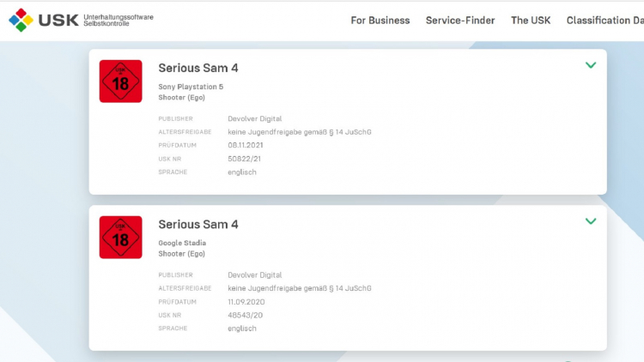
Task: Click Devolver Digital publisher in the Google Stadia card
Action: click(254, 275)
